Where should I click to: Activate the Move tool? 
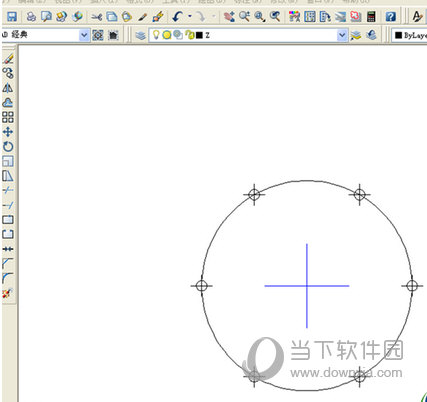[8, 132]
